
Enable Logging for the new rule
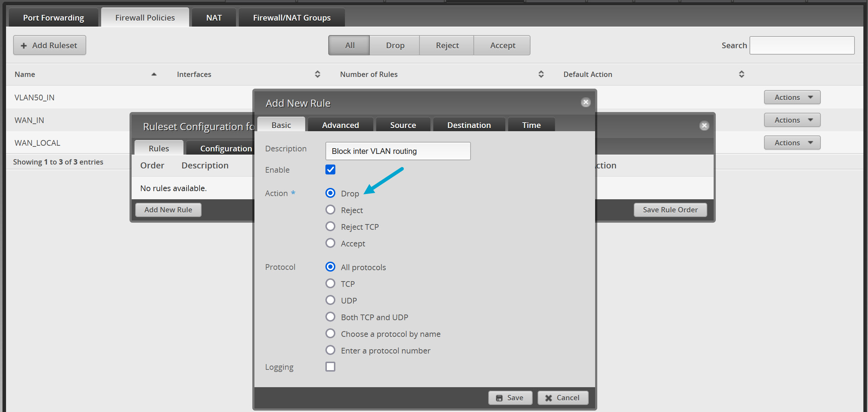(330, 367)
